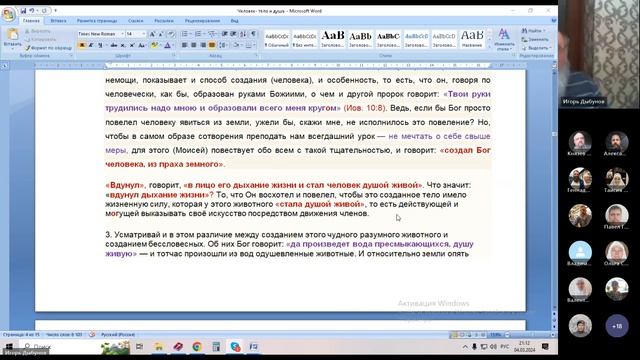
Task: Switch to the Рассылки ribbon tab
Action: (x=164, y=20)
